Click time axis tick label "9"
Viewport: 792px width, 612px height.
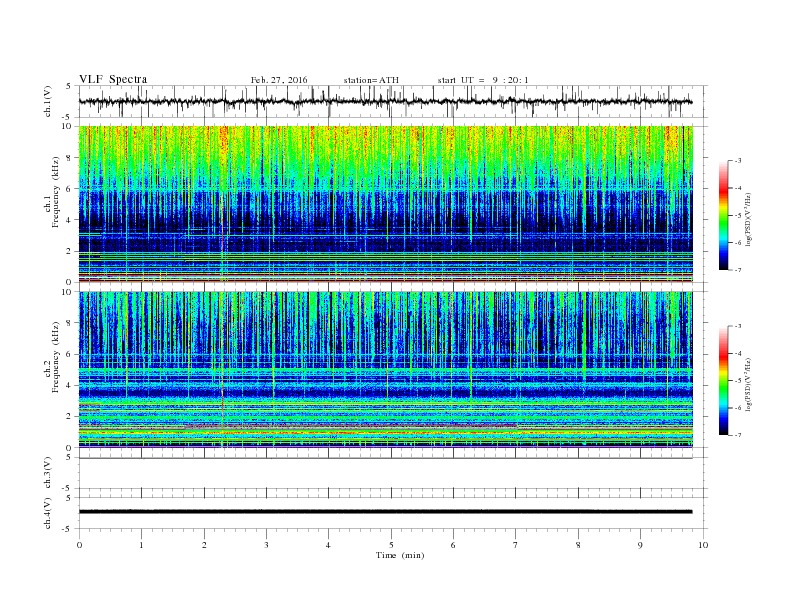click(640, 545)
